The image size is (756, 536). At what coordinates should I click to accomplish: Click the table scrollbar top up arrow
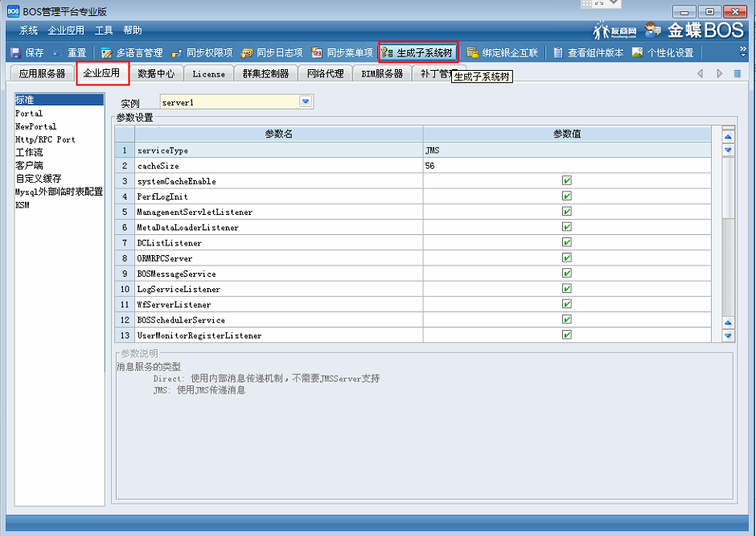[x=728, y=137]
